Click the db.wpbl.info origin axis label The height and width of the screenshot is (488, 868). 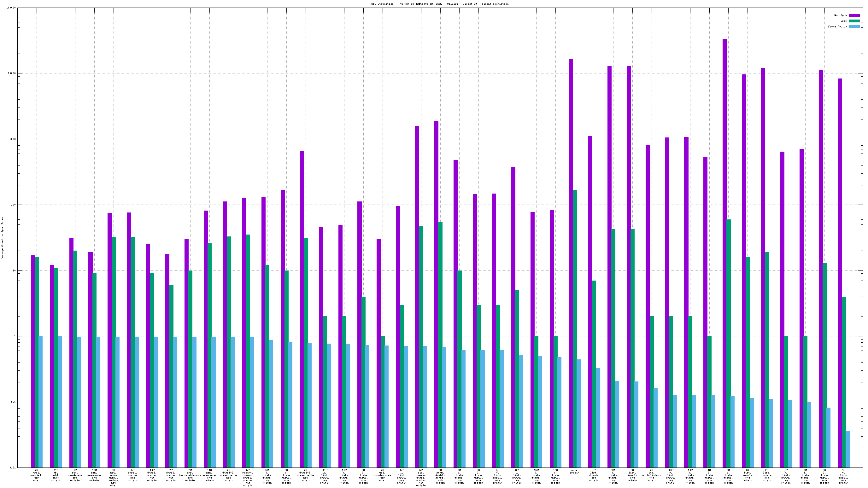(56, 475)
